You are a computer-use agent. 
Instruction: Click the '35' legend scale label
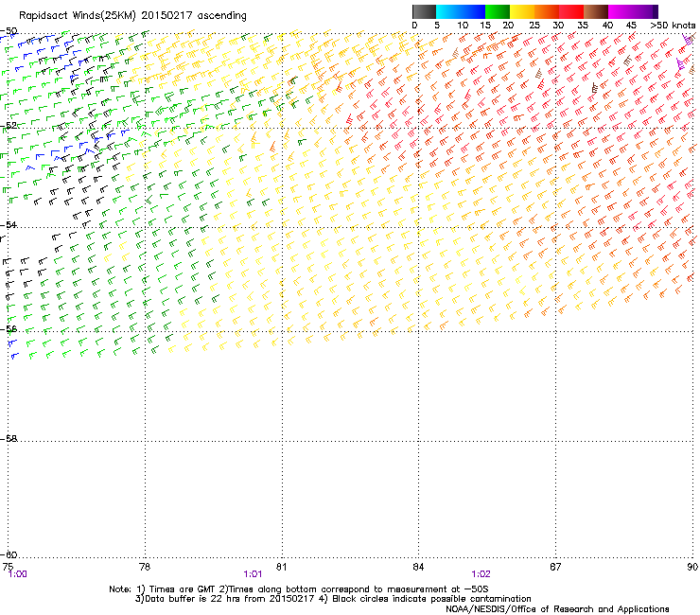pyautogui.click(x=583, y=26)
